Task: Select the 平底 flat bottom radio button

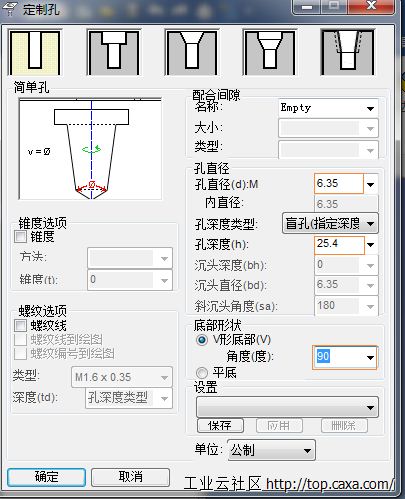Action: [202, 372]
